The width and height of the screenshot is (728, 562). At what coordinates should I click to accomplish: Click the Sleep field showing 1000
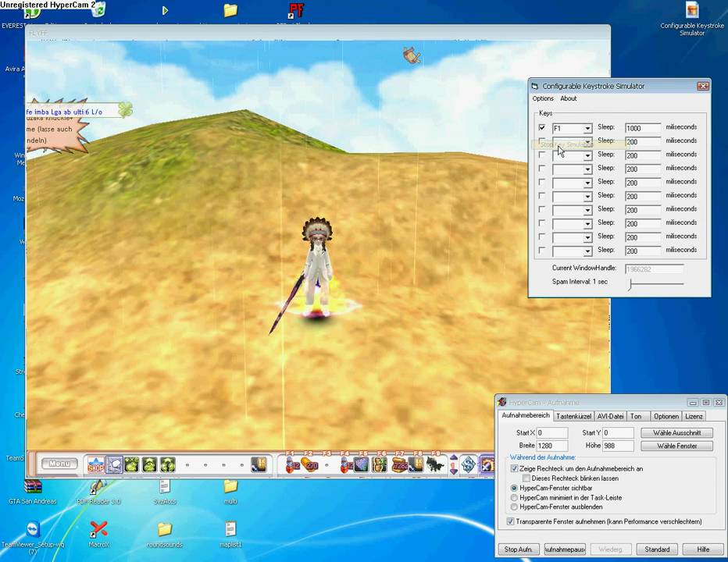click(643, 128)
